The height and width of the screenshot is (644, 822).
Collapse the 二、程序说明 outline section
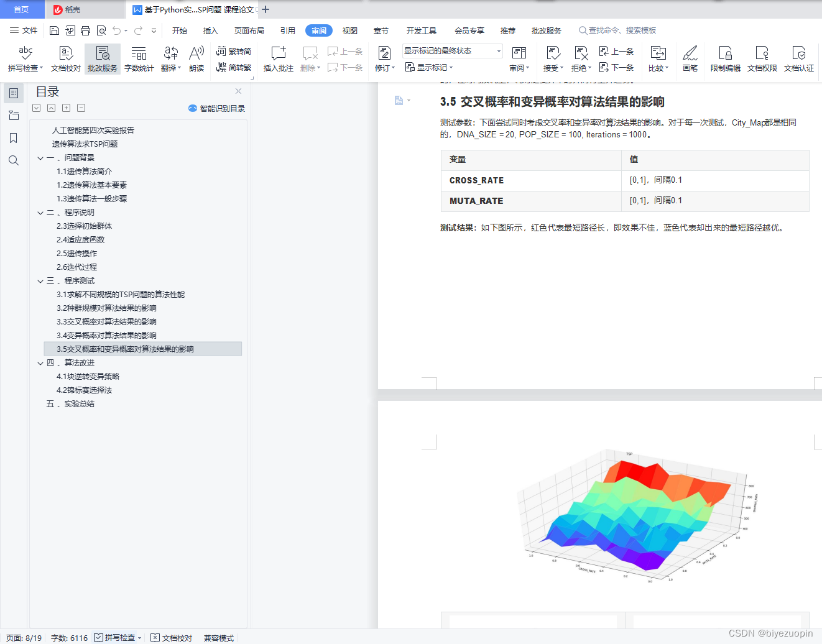[x=40, y=213]
